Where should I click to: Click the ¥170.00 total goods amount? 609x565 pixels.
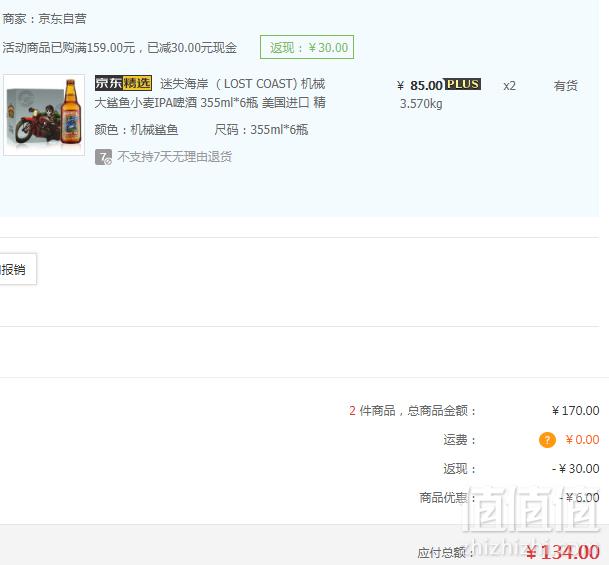(575, 410)
